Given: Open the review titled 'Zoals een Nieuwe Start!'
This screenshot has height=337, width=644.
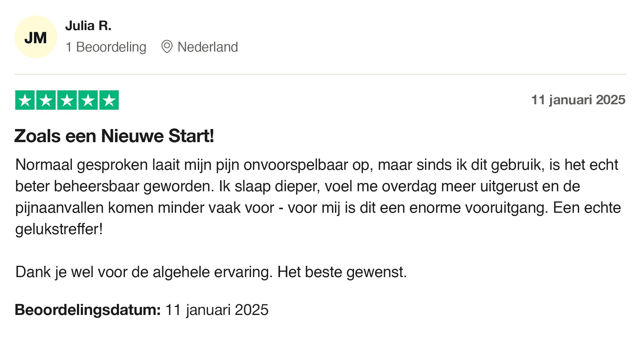Looking at the screenshot, I should pos(114,136).
